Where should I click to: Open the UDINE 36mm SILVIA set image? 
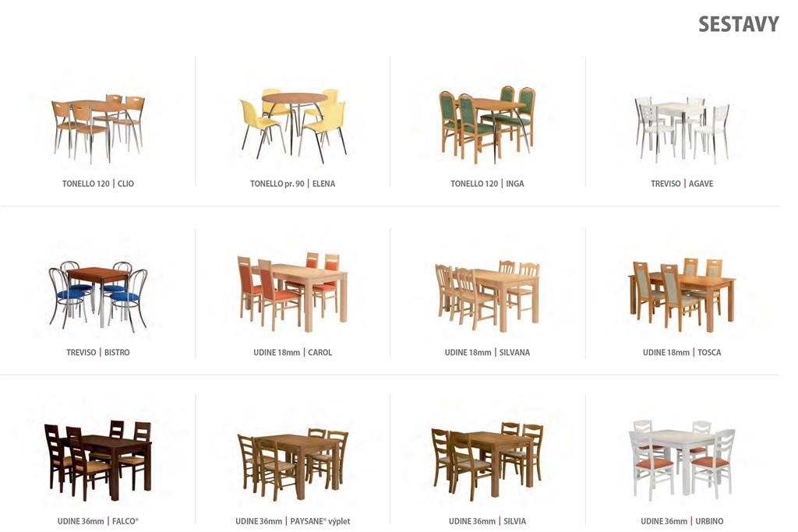pos(488,461)
